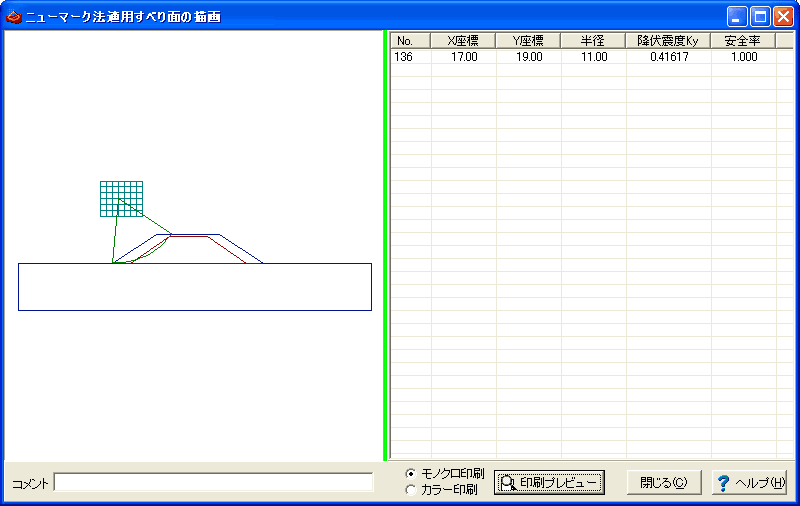Select the カラー印刷 radio button
The height and width of the screenshot is (506, 800).
(411, 490)
